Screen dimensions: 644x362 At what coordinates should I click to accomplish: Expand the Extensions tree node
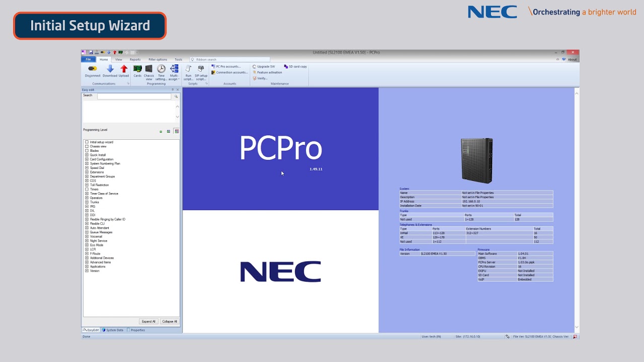coord(87,172)
